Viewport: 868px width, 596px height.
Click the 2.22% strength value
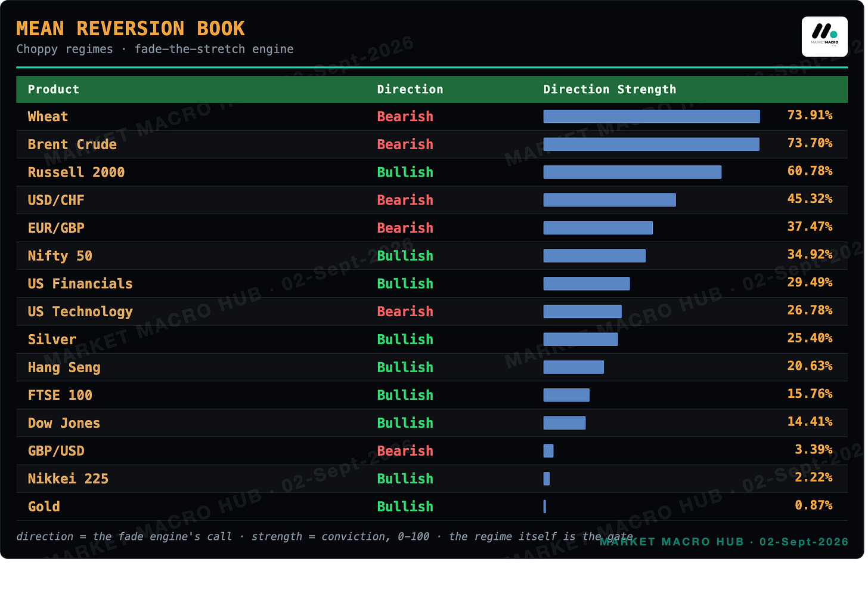tap(814, 477)
